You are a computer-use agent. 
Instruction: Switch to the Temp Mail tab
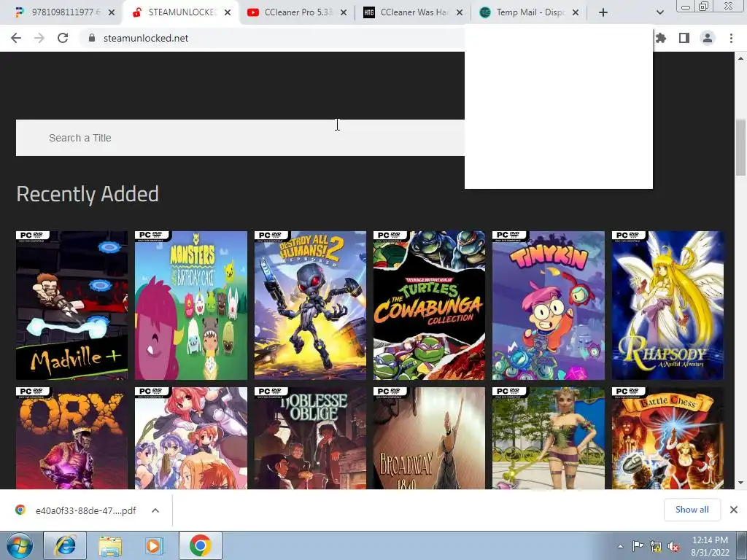point(529,12)
